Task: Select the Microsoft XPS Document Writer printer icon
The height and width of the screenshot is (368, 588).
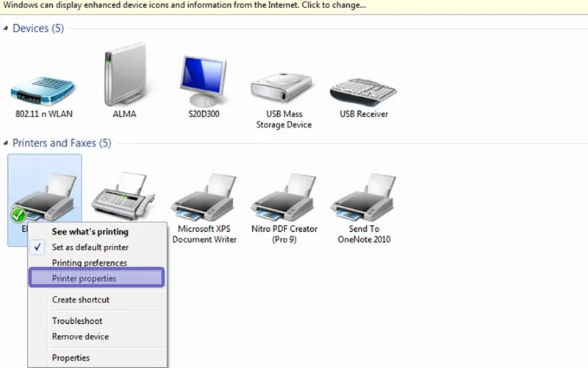Action: (x=204, y=197)
